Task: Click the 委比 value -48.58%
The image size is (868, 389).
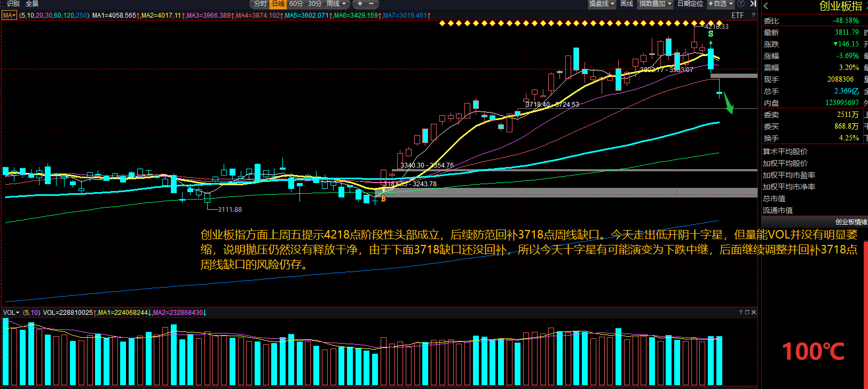Action: pyautogui.click(x=846, y=21)
